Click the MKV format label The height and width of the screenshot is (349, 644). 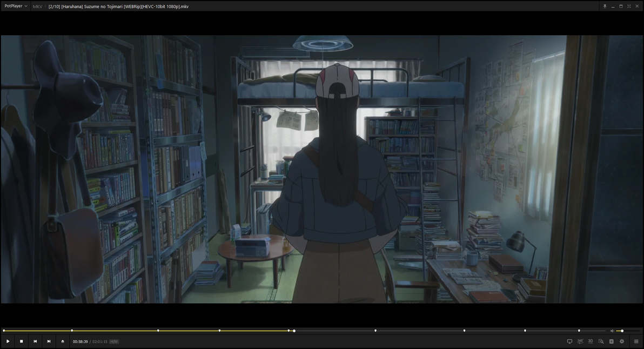(37, 6)
